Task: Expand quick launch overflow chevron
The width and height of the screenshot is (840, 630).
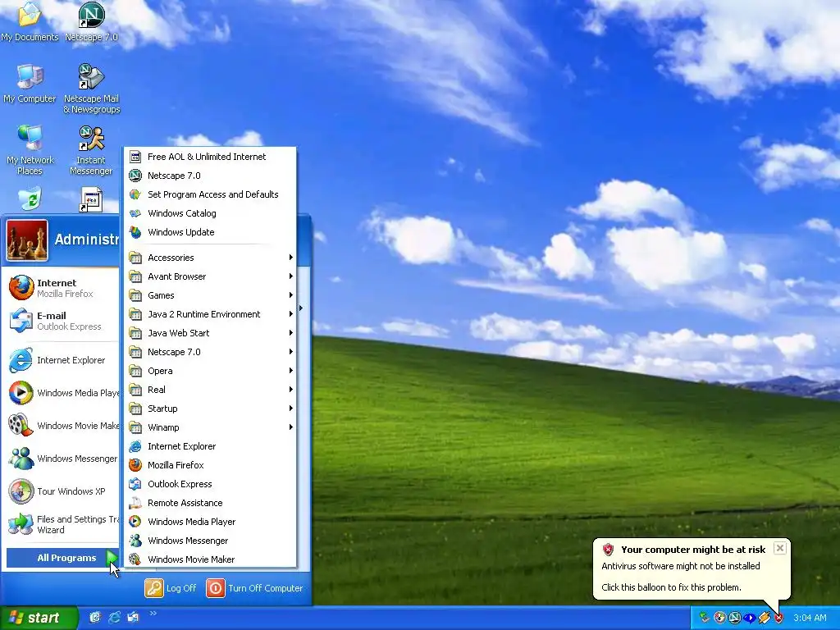Action: (x=153, y=614)
